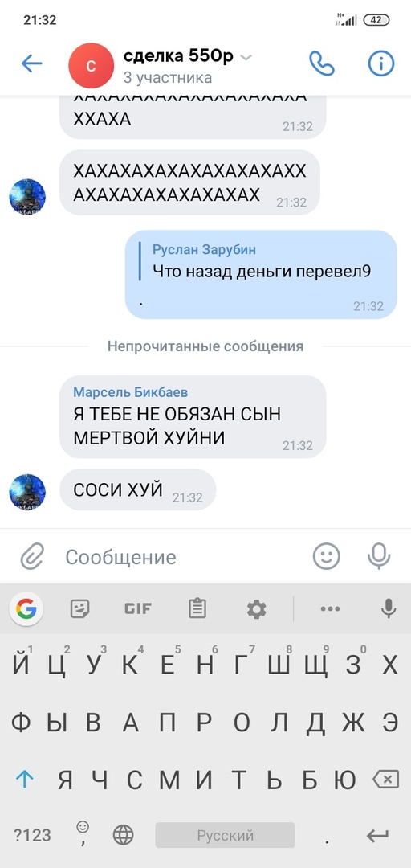Open the sender avatar next to СОСИ message
This screenshot has width=411, height=868.
pos(27,492)
